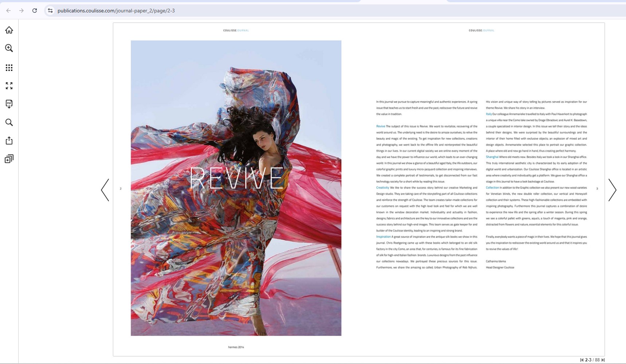
Task: Click the 'Catharina Idema' signature text
Action: pyautogui.click(x=496, y=261)
